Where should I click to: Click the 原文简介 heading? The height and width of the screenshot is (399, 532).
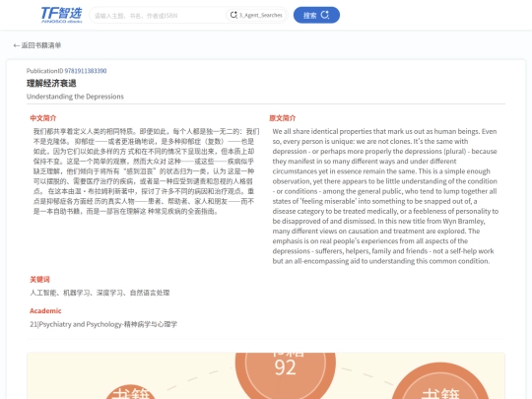tap(283, 118)
